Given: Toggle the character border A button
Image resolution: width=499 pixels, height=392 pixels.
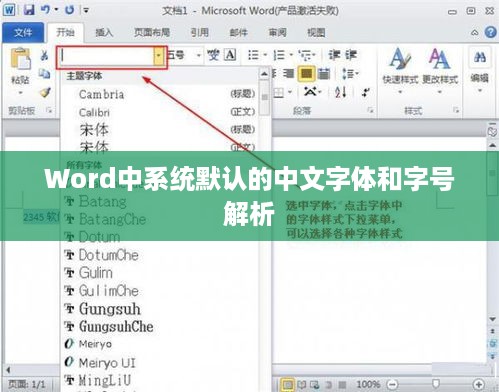Looking at the screenshot, I should click(x=230, y=55).
